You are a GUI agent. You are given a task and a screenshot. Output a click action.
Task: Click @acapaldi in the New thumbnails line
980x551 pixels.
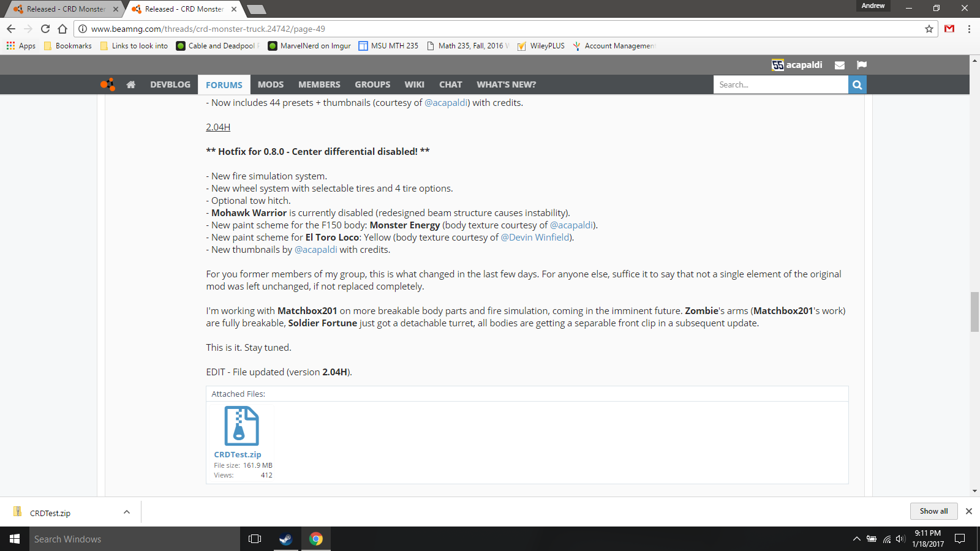pos(316,250)
